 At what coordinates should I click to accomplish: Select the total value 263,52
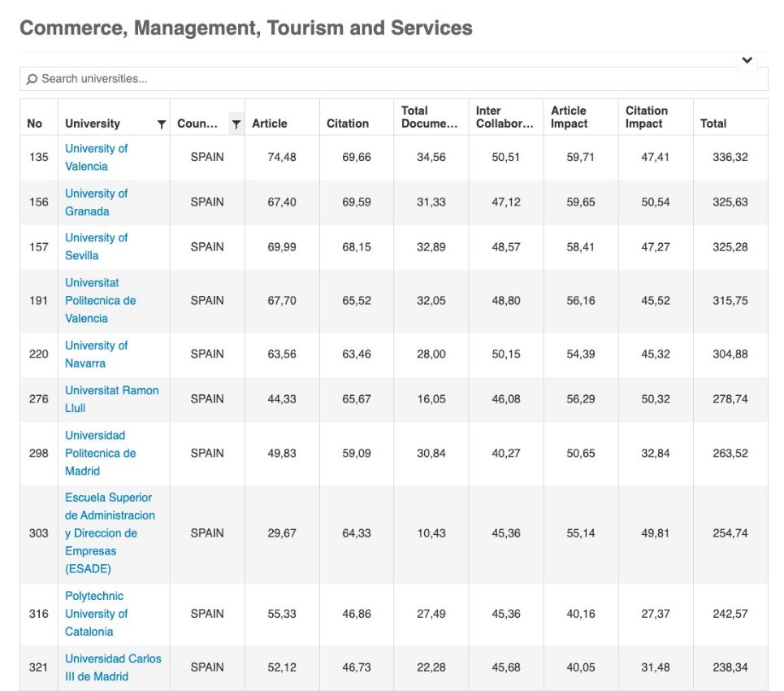pos(730,454)
